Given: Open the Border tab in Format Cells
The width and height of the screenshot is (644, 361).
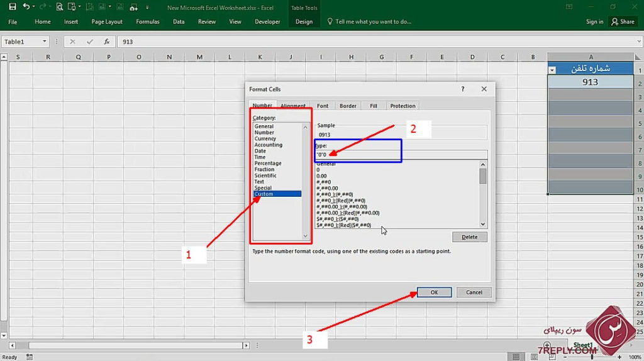Looking at the screenshot, I should coord(348,106).
